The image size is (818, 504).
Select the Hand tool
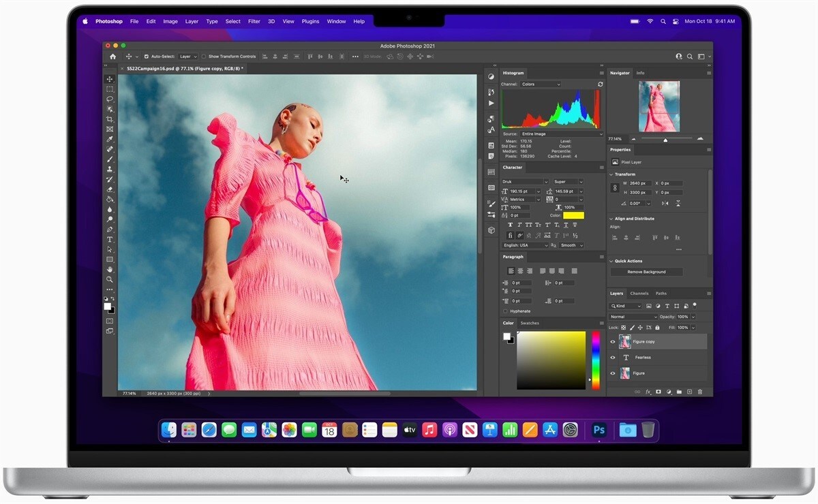[x=110, y=270]
